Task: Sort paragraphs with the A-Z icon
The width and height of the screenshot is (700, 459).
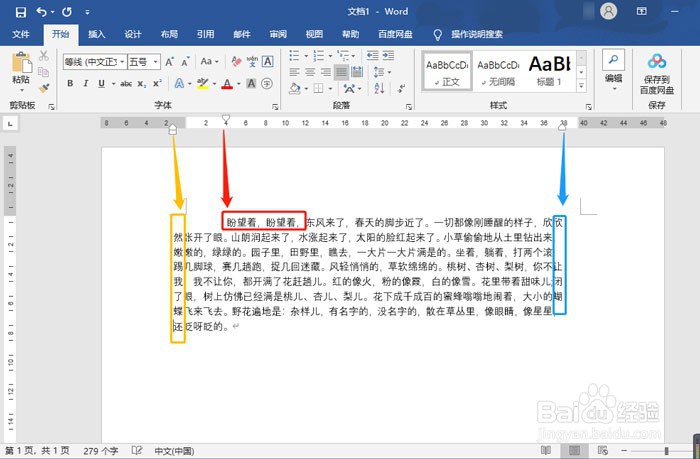Action: click(379, 88)
